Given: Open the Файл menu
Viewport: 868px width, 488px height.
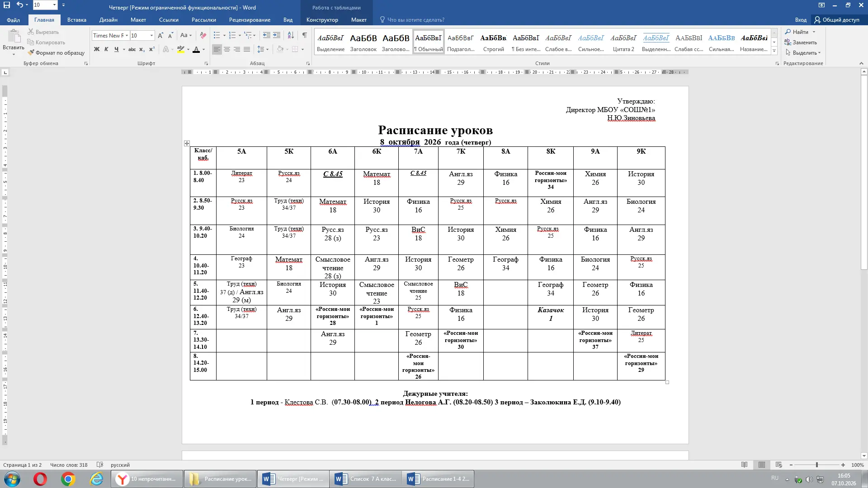Looking at the screenshot, I should (13, 19).
